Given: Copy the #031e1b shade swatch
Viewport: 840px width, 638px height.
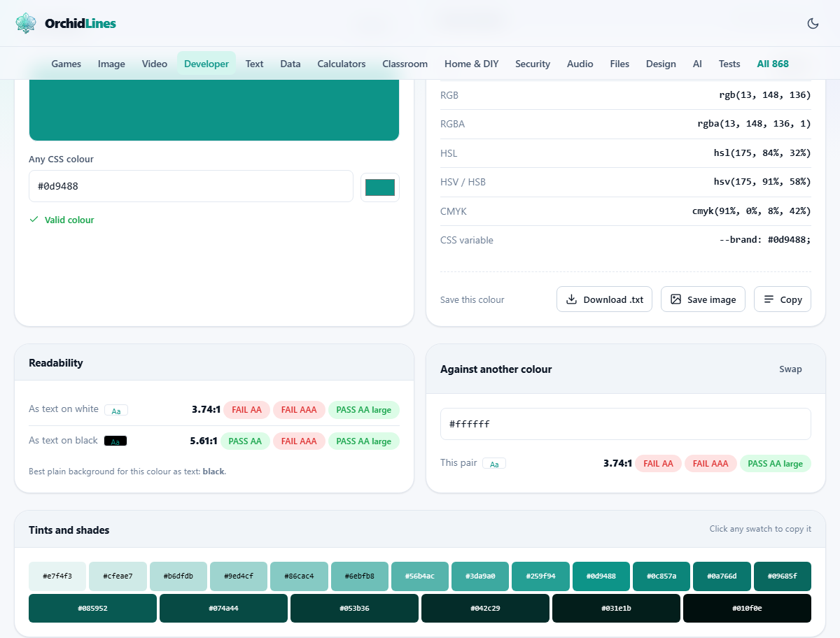Looking at the screenshot, I should pyautogui.click(x=616, y=608).
